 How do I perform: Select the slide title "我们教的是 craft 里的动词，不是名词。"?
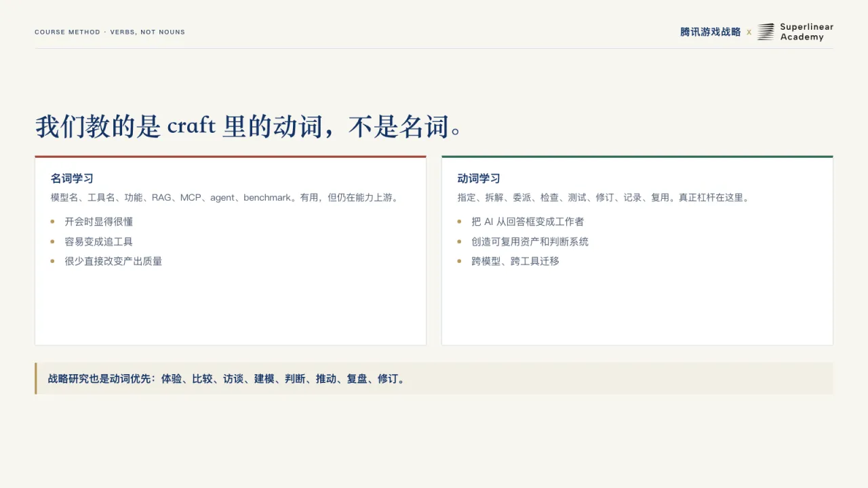[249, 127]
